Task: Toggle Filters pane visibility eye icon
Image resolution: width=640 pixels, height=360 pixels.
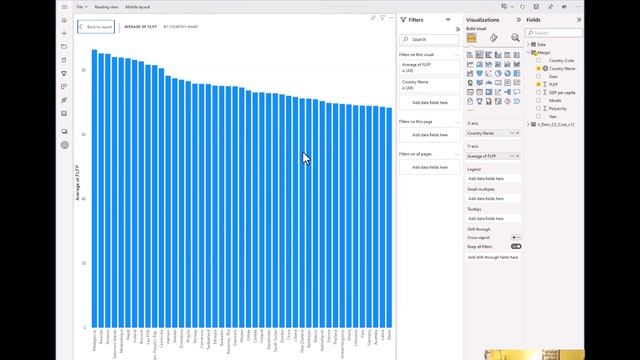Action: coord(448,20)
